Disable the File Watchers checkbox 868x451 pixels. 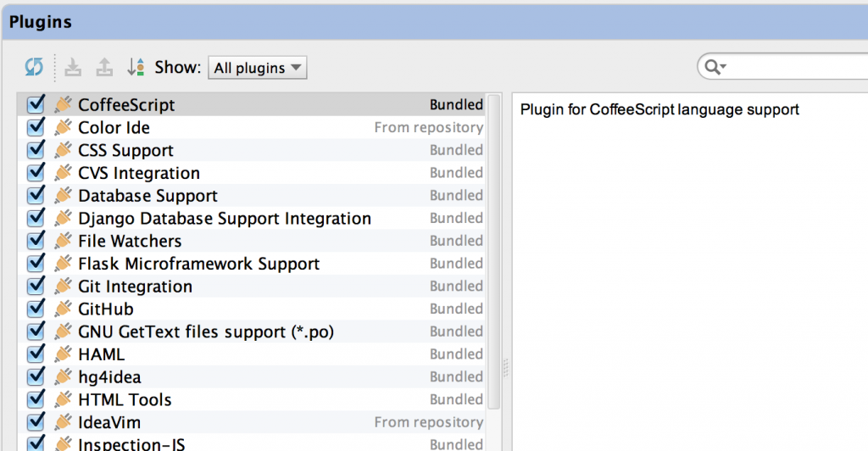tap(36, 240)
